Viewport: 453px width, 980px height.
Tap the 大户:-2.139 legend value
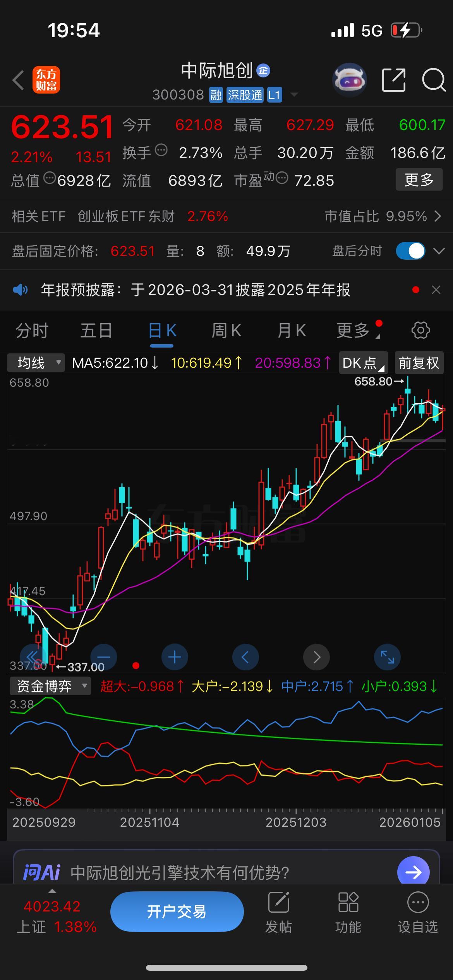pos(233,686)
